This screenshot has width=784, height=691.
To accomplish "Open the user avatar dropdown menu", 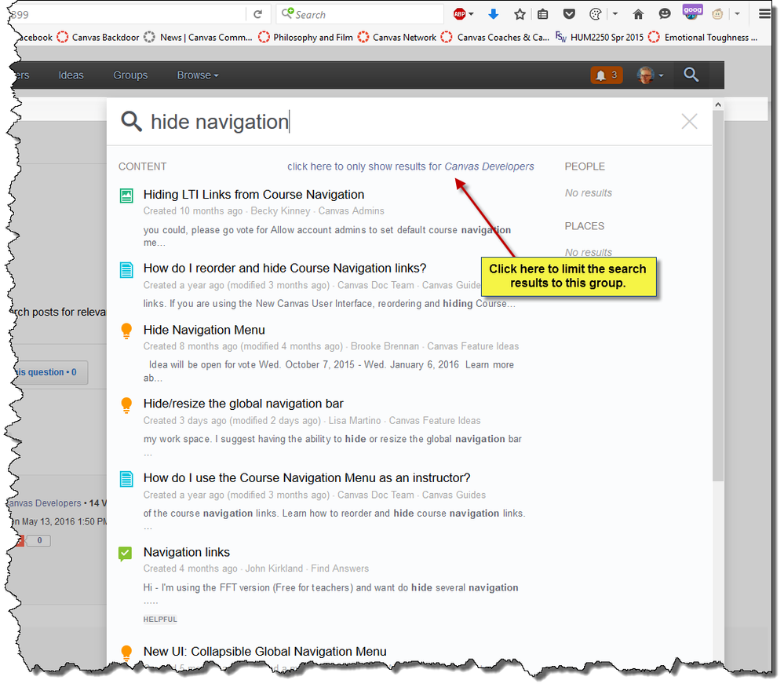I will [651, 75].
